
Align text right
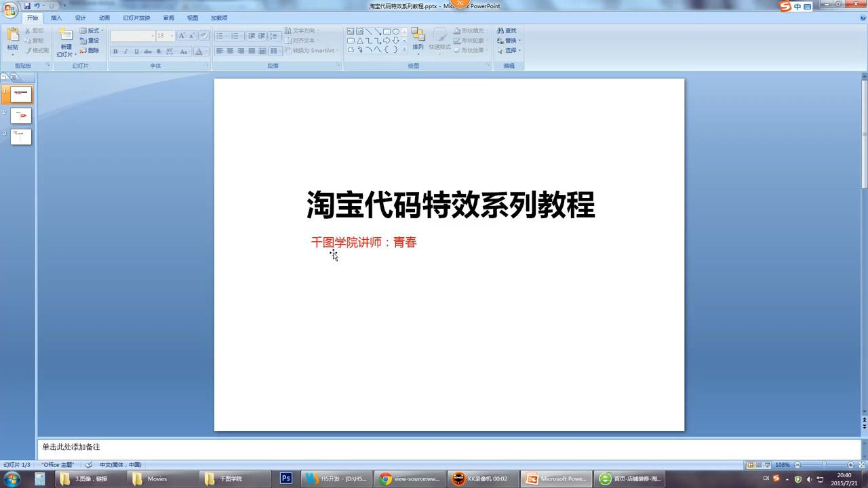click(x=241, y=51)
